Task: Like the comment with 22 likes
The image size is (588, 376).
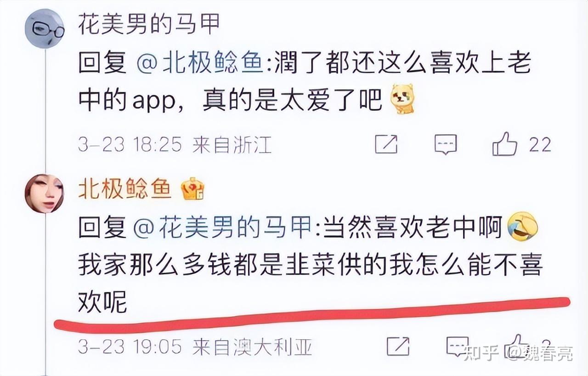Action: [x=504, y=144]
